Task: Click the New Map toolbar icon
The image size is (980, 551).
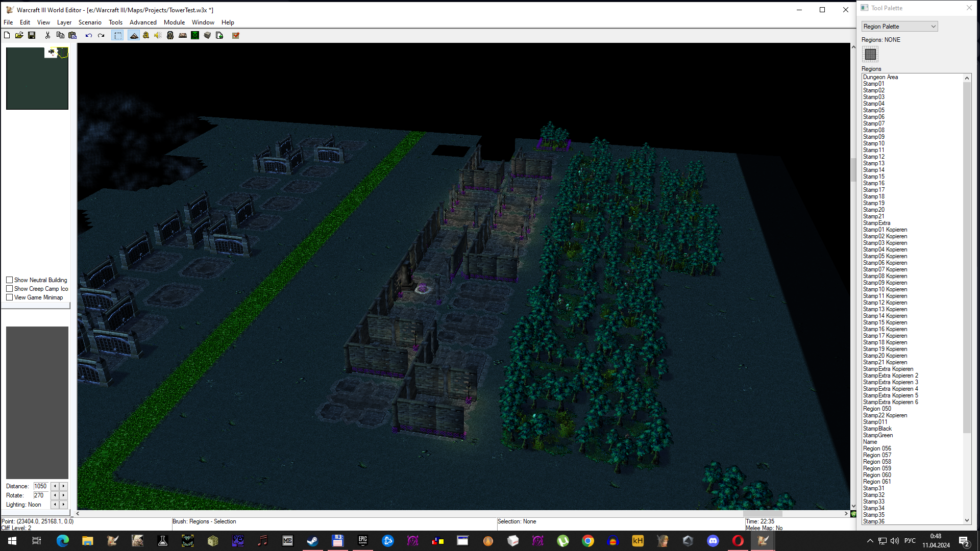Action: 7,35
